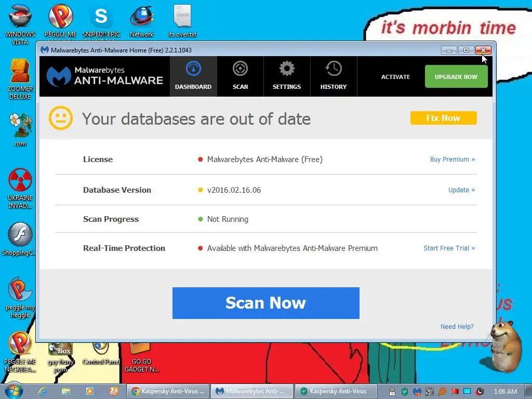532x399 pixels.
Task: Select the peggle my heggle icon
Action: click(x=20, y=298)
